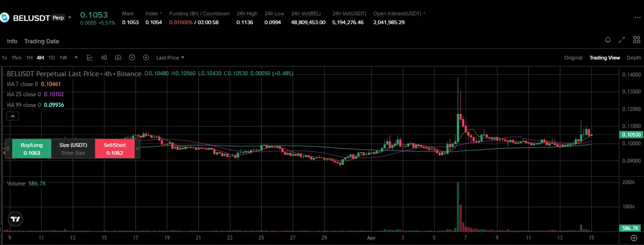Click the Mark price value 0.1053
644x245 pixels.
point(130,22)
